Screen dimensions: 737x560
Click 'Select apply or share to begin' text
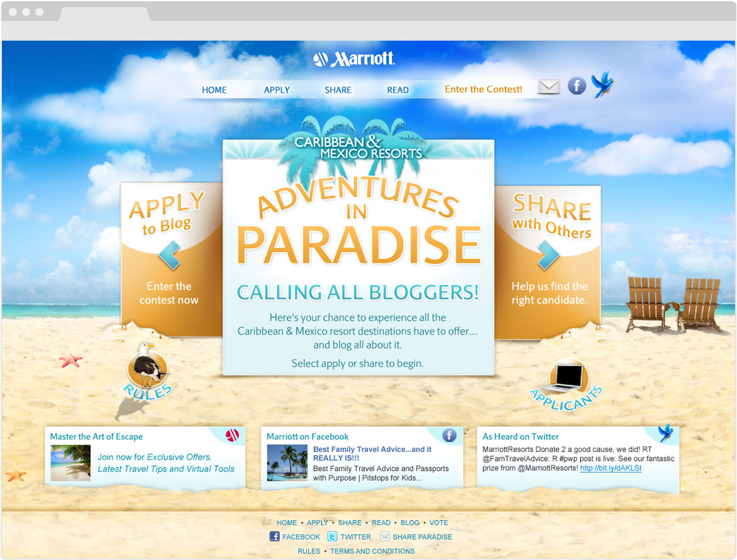pos(358,363)
